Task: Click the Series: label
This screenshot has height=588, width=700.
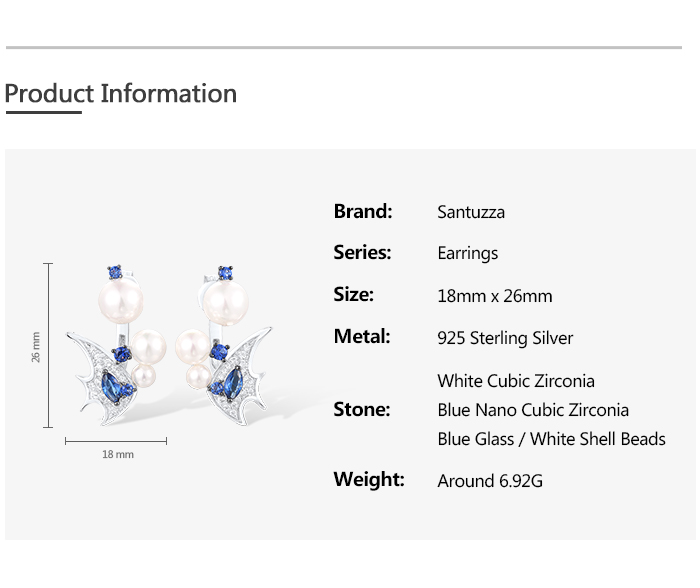Action: (362, 252)
